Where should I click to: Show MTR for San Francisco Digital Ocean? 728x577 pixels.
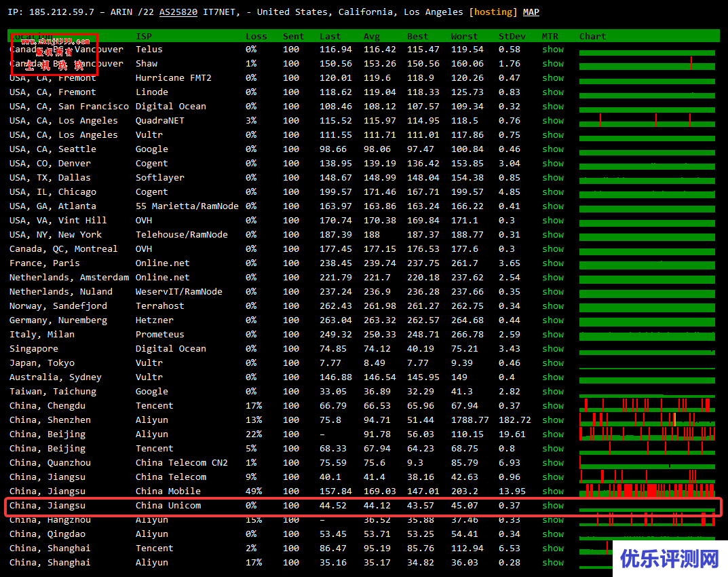tap(553, 107)
